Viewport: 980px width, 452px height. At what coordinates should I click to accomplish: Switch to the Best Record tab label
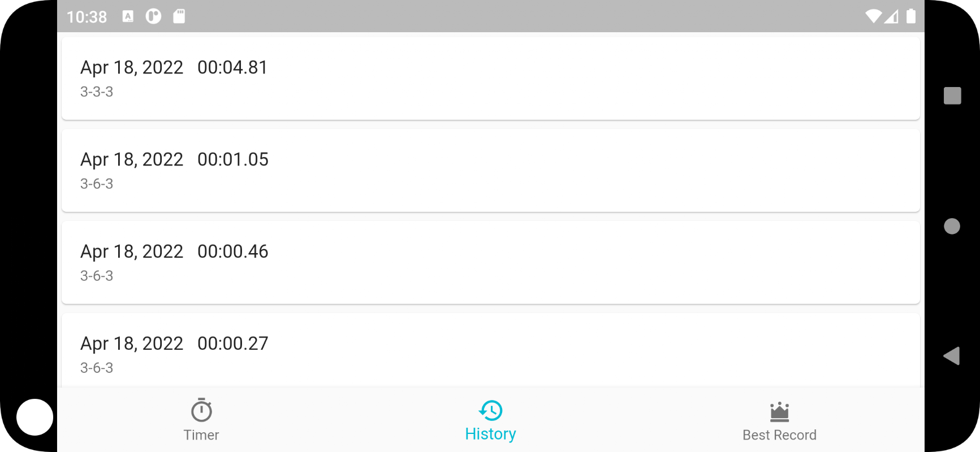click(779, 435)
